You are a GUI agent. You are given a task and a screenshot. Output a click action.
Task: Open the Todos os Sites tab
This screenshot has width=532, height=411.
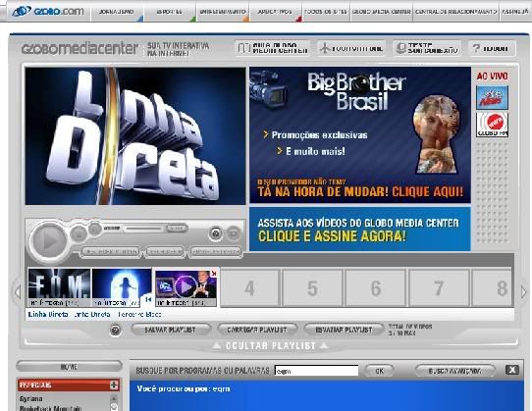[x=325, y=12]
